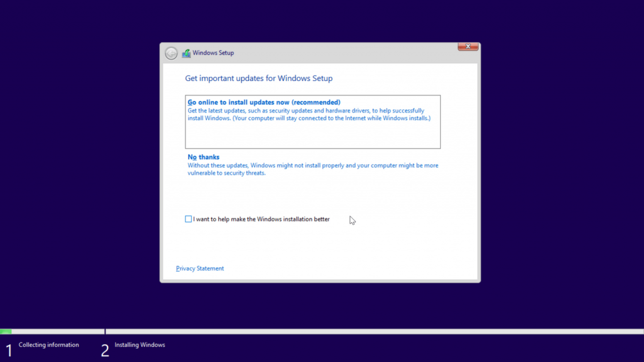644x362 pixels.
Task: Click the Get important updates heading
Action: [x=258, y=78]
